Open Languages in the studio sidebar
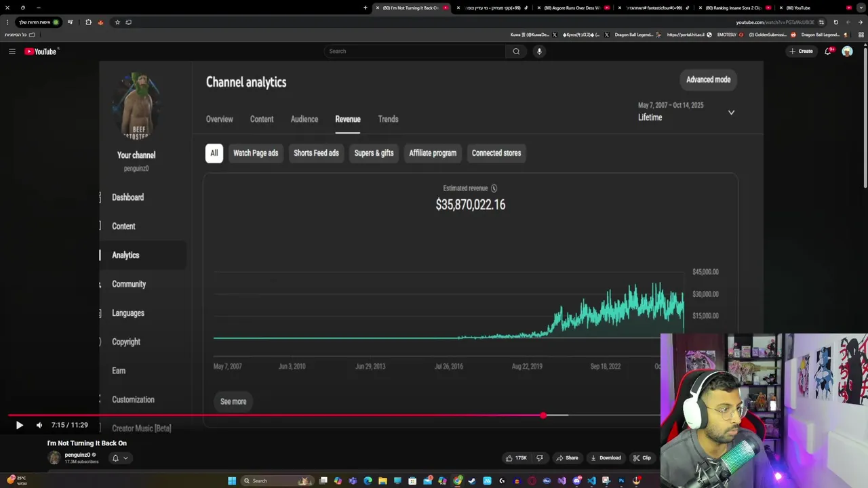The width and height of the screenshot is (868, 488). (128, 313)
